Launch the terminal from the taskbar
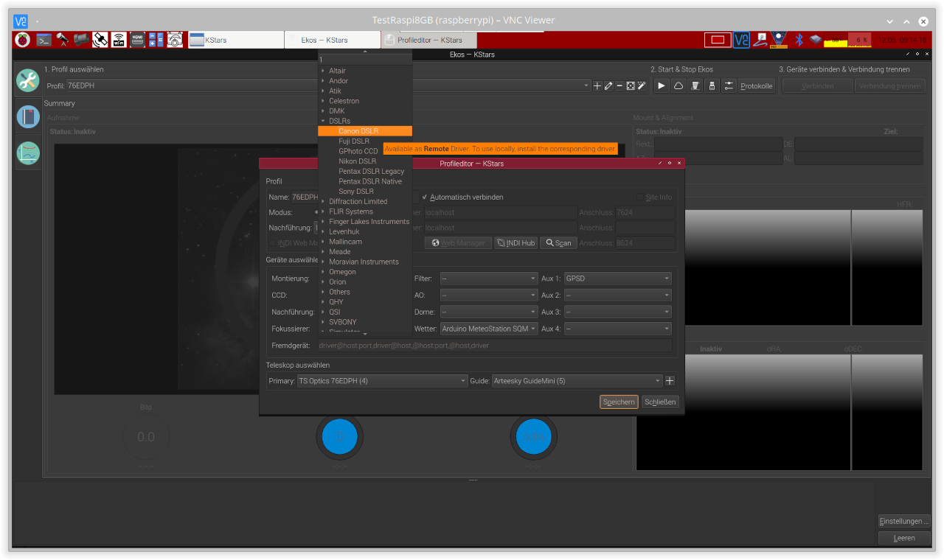Screen dimensions: 944x560 point(44,40)
